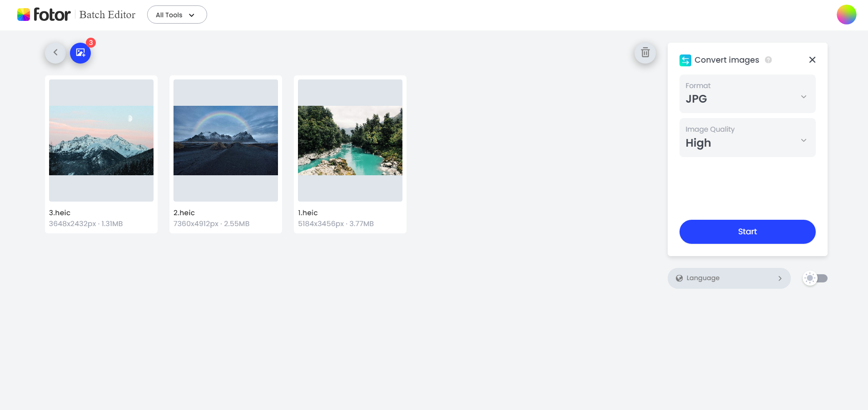Go back with the left arrow button
The height and width of the screenshot is (410, 868).
point(55,53)
